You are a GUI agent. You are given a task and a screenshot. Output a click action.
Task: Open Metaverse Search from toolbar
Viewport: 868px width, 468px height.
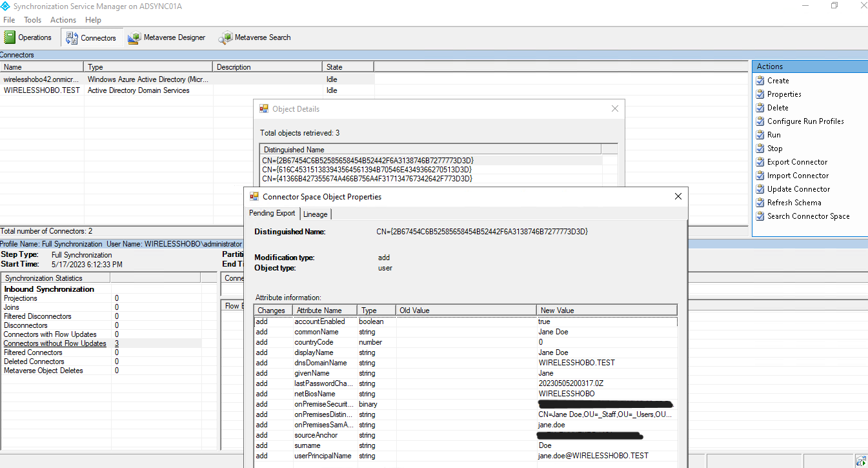pos(255,37)
